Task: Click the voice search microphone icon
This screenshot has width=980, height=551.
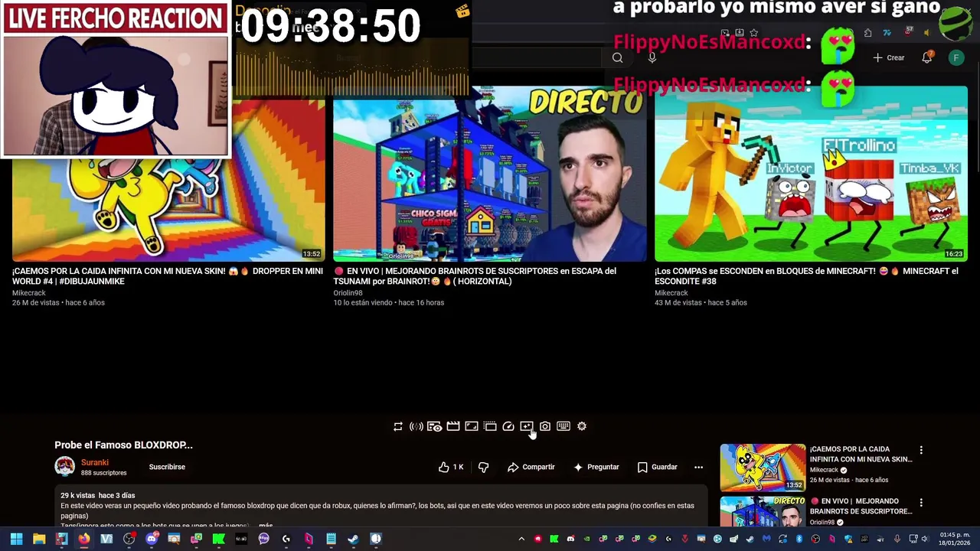Action: coord(652,57)
